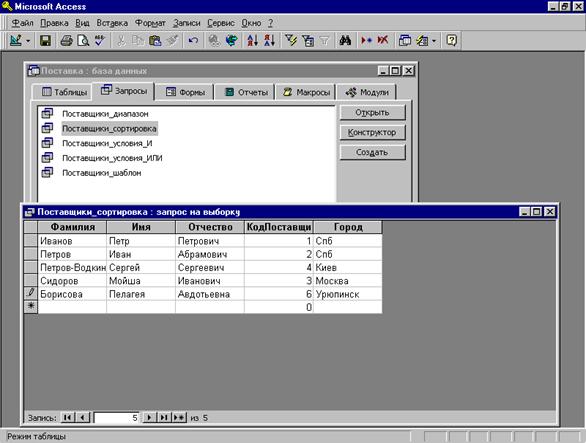Click the Print toolbar icon
The height and width of the screenshot is (443, 586).
point(66,40)
